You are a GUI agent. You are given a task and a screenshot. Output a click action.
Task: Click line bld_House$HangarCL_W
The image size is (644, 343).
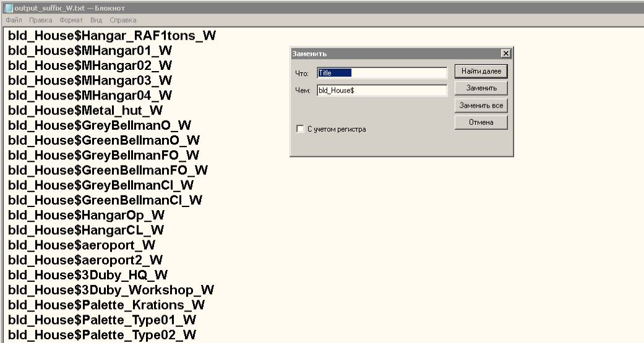click(x=86, y=231)
